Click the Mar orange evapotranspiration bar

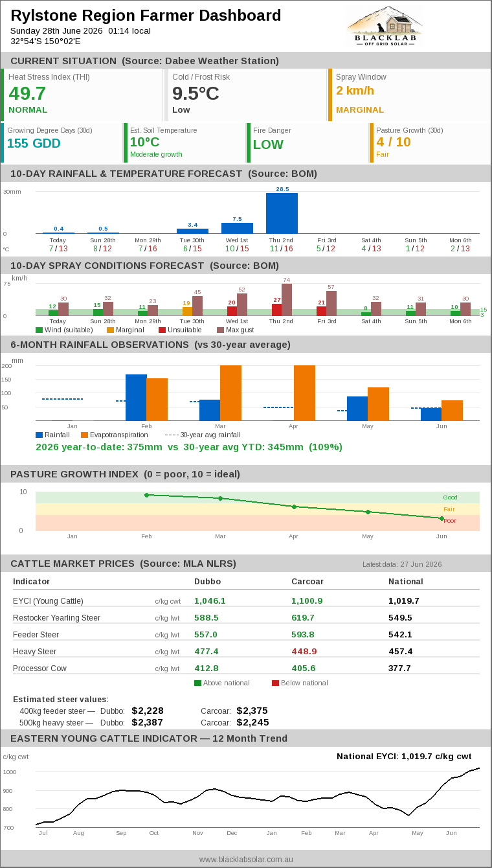pos(230,393)
